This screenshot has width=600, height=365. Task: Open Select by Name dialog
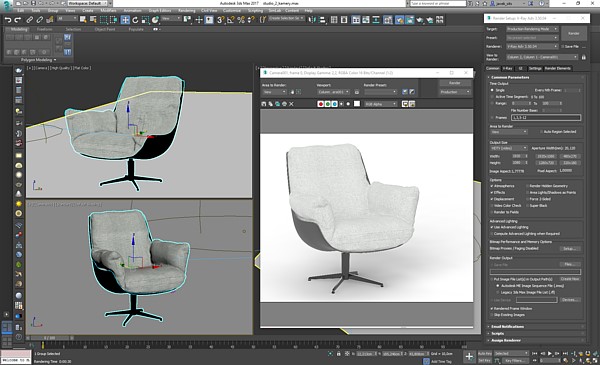click(x=93, y=20)
